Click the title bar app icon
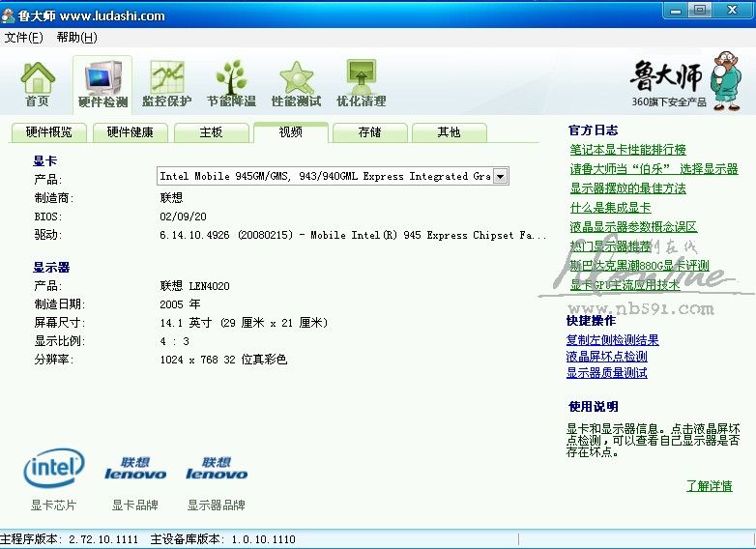The width and height of the screenshot is (756, 549). pos(8,15)
